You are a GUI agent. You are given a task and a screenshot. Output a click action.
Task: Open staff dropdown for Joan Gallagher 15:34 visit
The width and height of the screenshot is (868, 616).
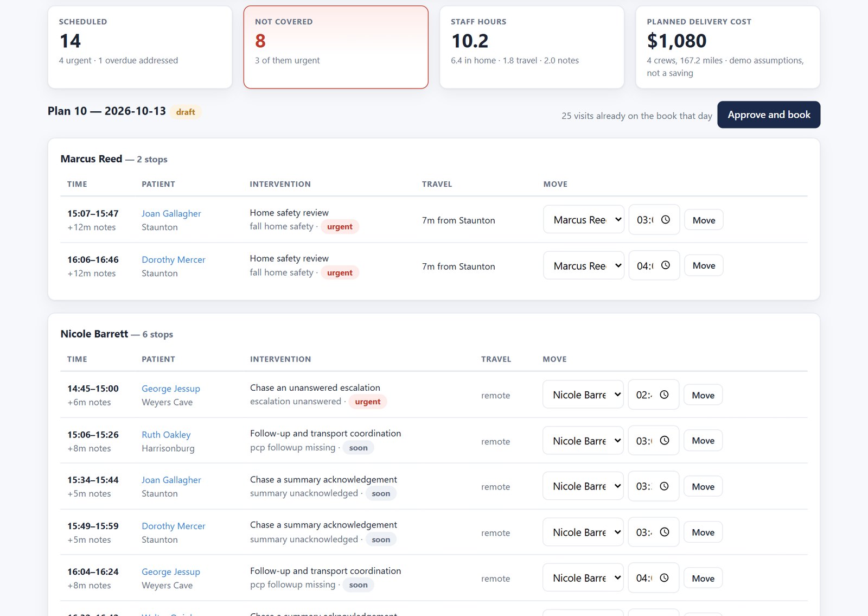coord(583,486)
